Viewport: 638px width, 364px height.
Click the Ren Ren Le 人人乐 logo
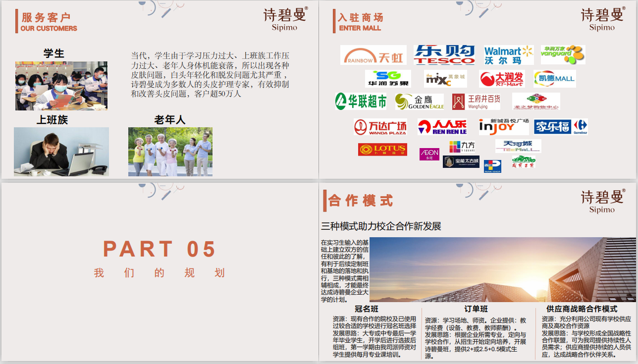click(x=442, y=127)
